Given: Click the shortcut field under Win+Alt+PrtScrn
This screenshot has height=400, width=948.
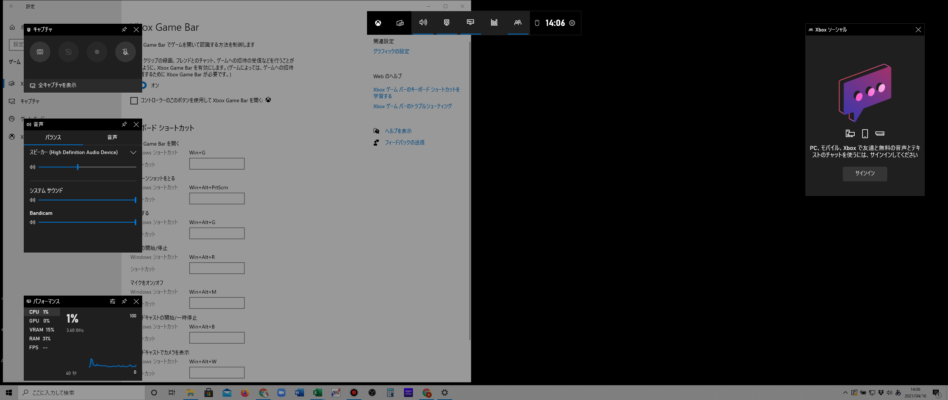Looking at the screenshot, I should tap(216, 199).
